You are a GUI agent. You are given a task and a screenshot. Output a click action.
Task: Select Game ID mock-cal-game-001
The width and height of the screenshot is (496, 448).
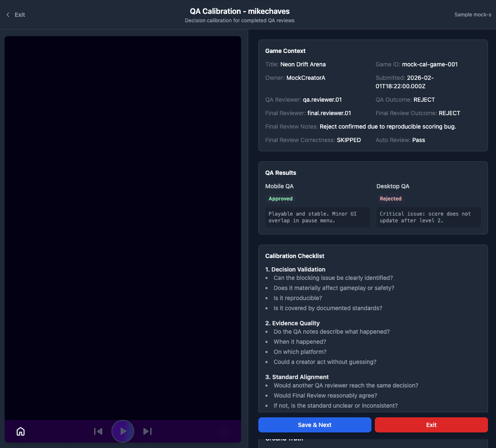[x=430, y=64]
